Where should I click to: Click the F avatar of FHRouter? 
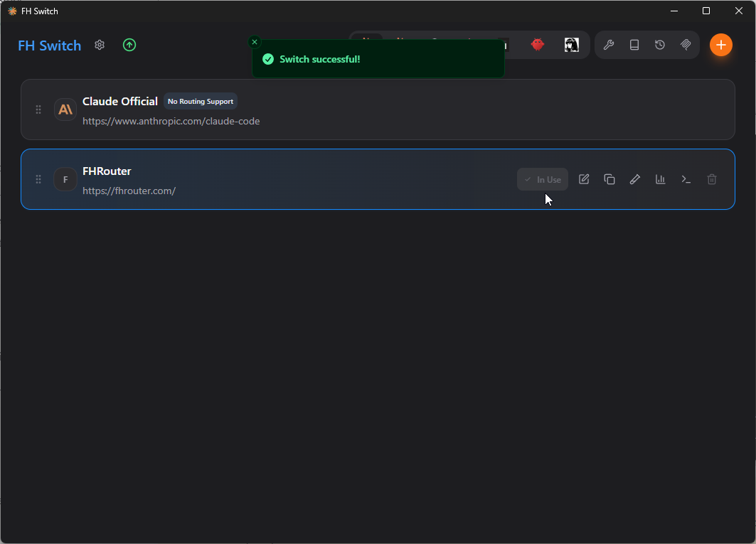65,179
